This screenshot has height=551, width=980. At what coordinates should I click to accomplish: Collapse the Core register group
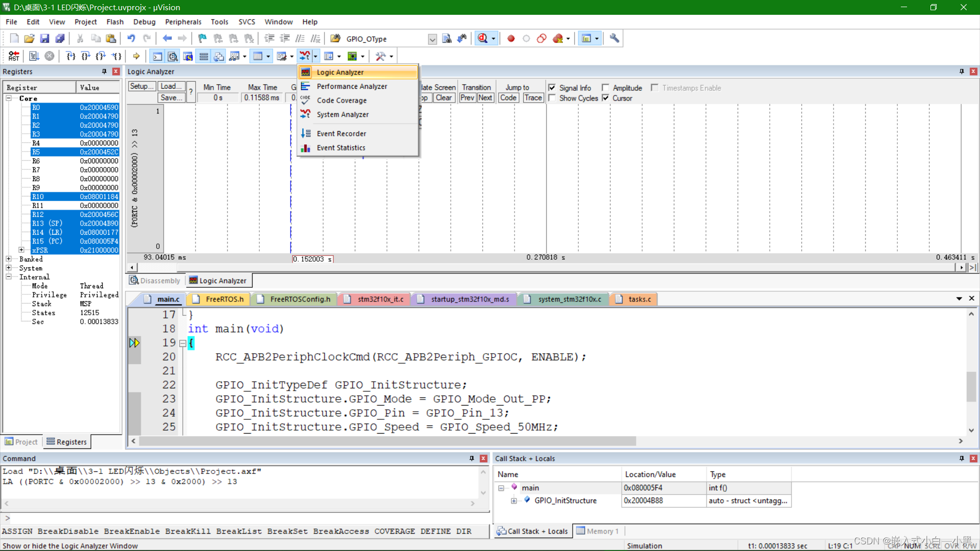coord(9,98)
